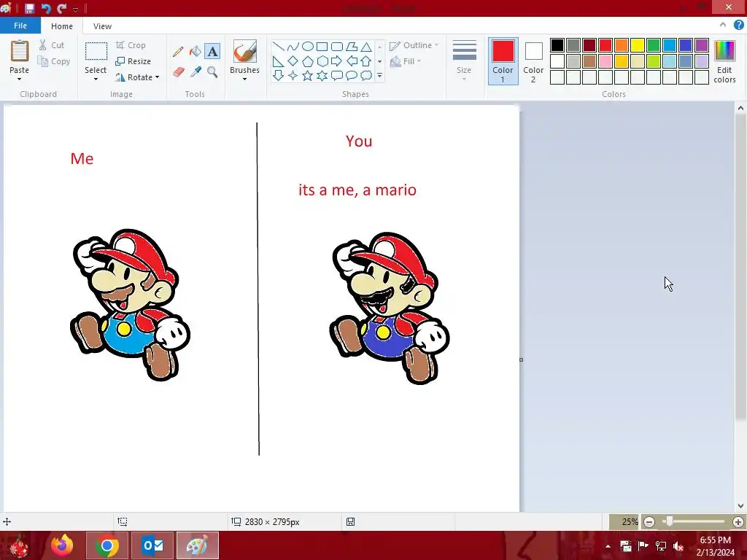Choose the Up arrow shape
The image size is (747, 560).
[366, 61]
